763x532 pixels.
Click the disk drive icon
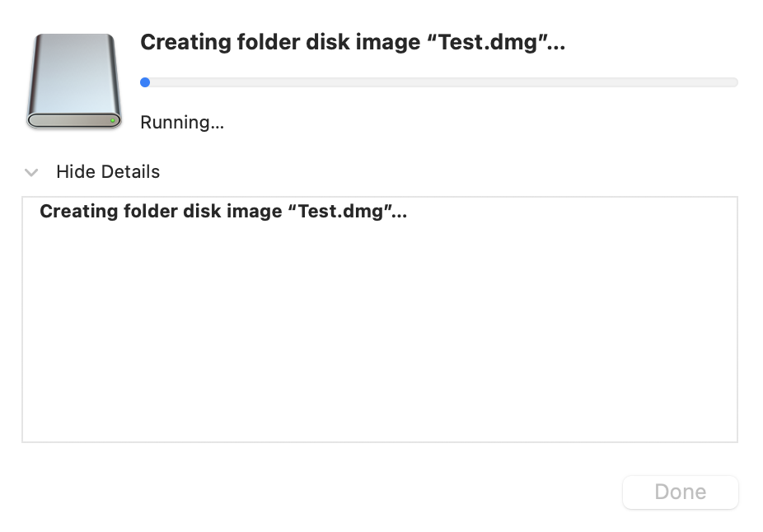pos(74,81)
